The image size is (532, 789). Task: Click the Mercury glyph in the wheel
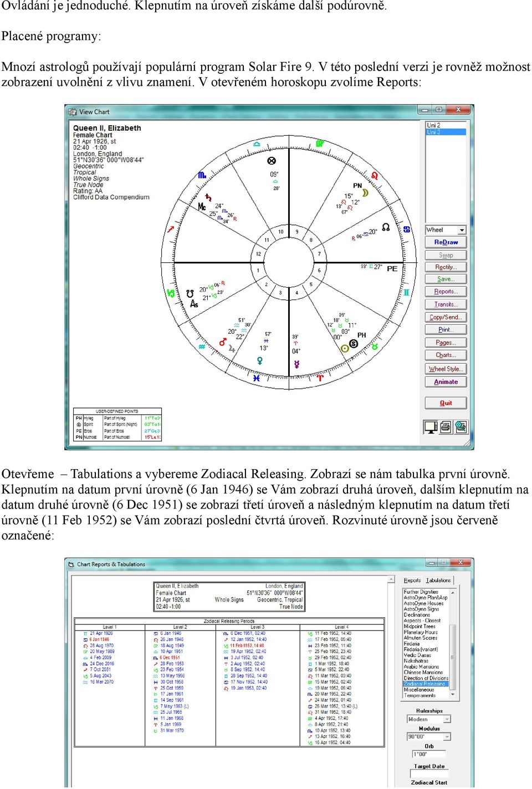[x=296, y=364]
